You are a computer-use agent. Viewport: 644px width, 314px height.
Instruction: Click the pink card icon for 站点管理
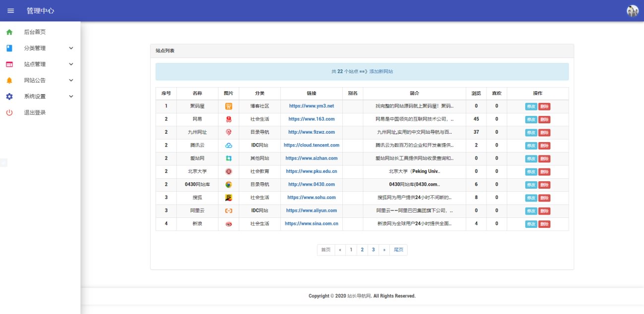(x=9, y=64)
